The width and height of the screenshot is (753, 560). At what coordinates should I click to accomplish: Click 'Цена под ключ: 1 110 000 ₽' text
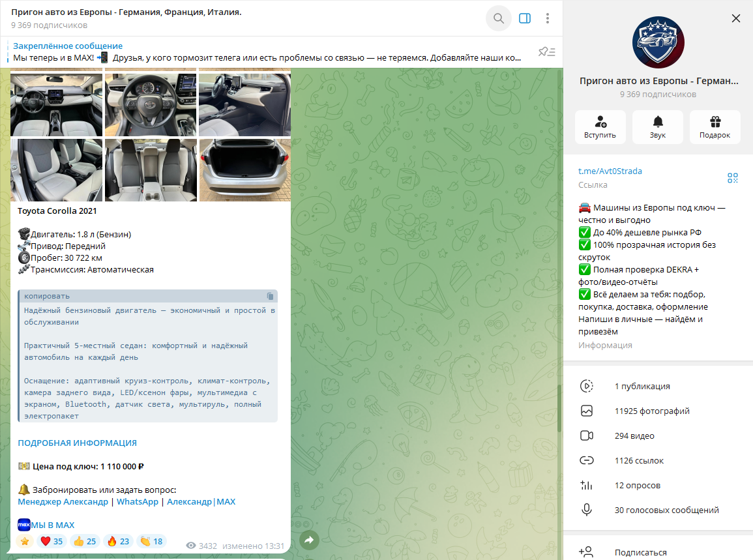pos(88,466)
